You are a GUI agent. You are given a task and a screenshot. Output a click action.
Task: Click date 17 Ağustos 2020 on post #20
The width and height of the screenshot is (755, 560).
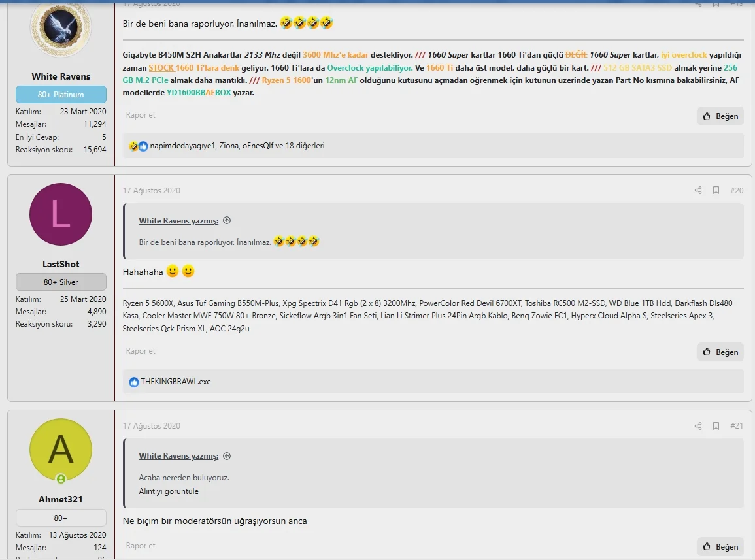coord(151,190)
